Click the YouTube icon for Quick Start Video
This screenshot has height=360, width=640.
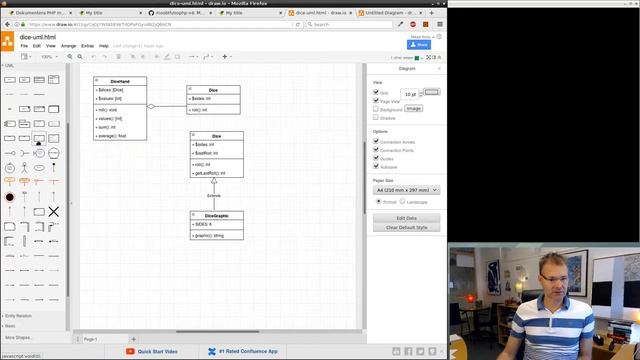130,351
